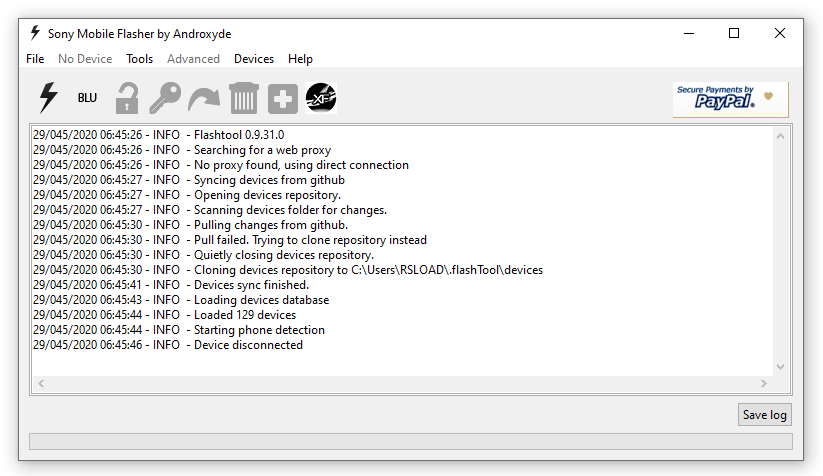Select the 'Searching for a web proxy' line
The image size is (823, 476).
182,150
